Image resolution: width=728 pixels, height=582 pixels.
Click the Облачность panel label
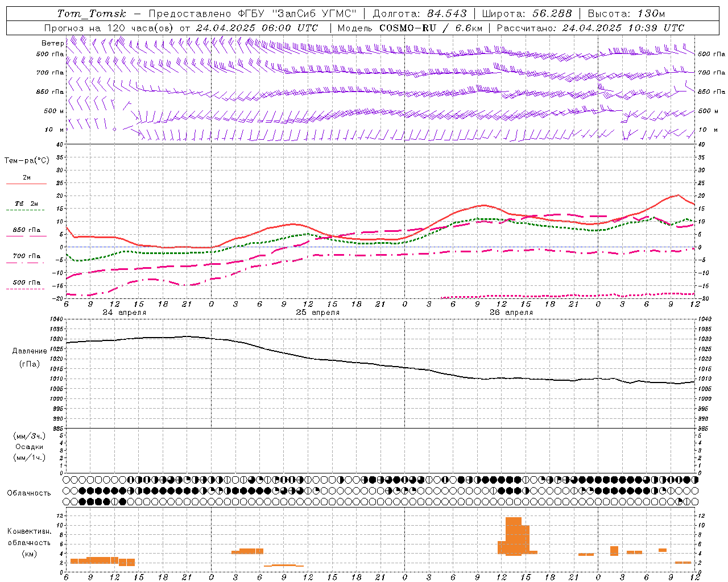(29, 493)
